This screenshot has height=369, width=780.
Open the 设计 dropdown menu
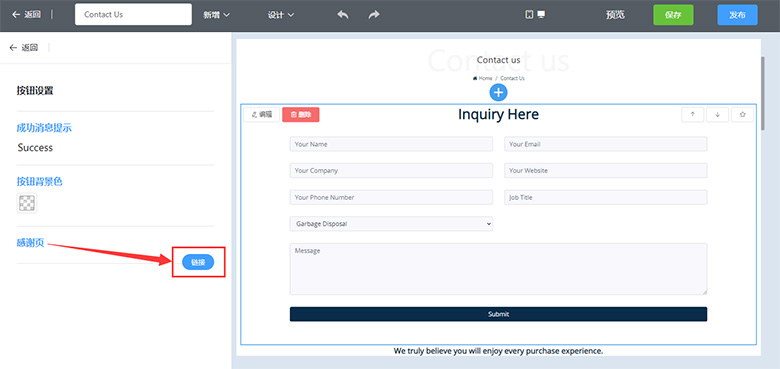pyautogui.click(x=281, y=15)
